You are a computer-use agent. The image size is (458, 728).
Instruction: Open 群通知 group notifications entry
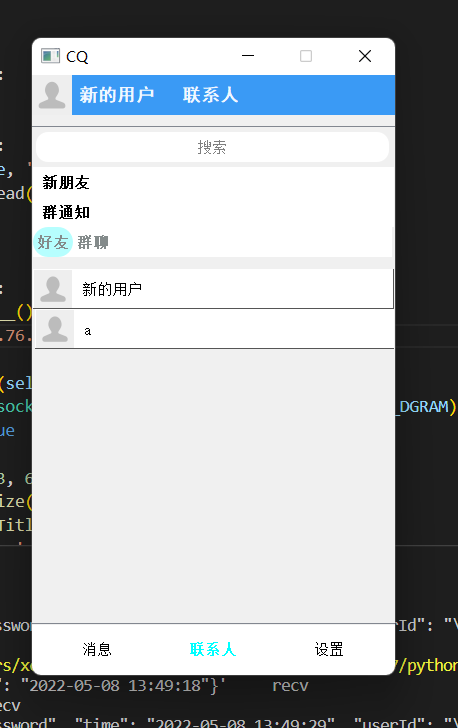[x=66, y=212]
